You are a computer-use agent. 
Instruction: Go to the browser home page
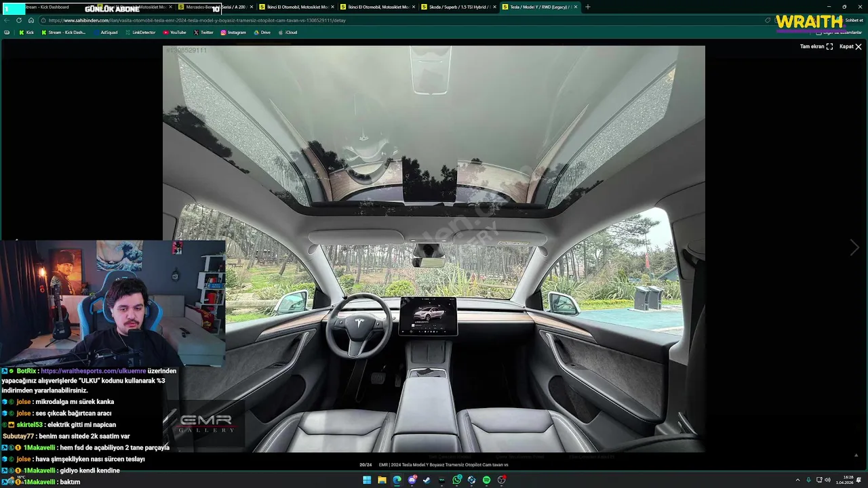tap(31, 20)
